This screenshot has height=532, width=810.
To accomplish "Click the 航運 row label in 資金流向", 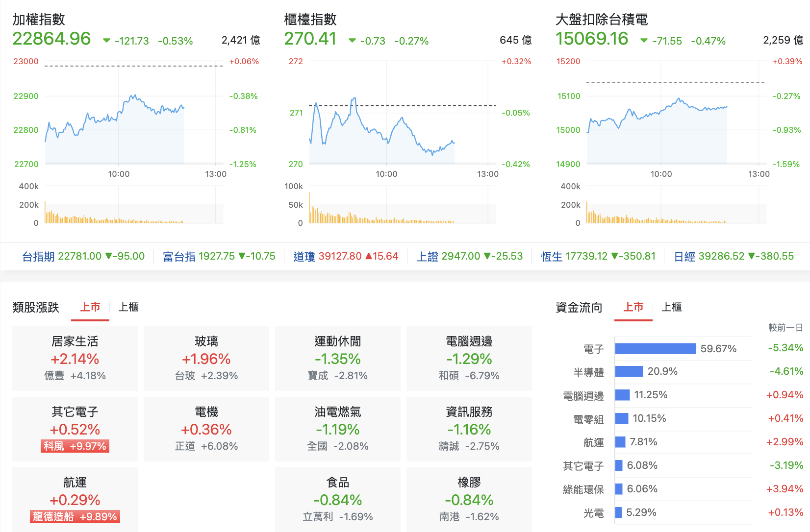I will click(593, 443).
